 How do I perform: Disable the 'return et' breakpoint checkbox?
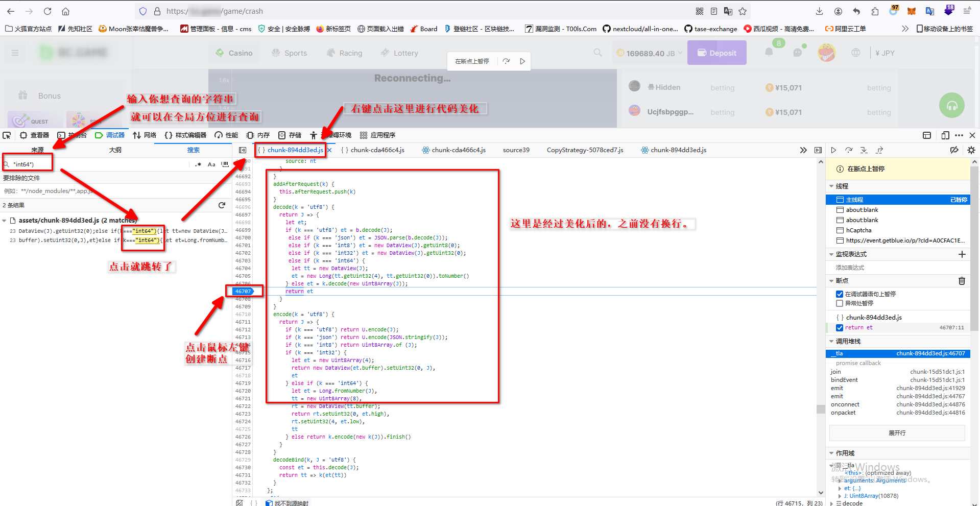coord(839,328)
